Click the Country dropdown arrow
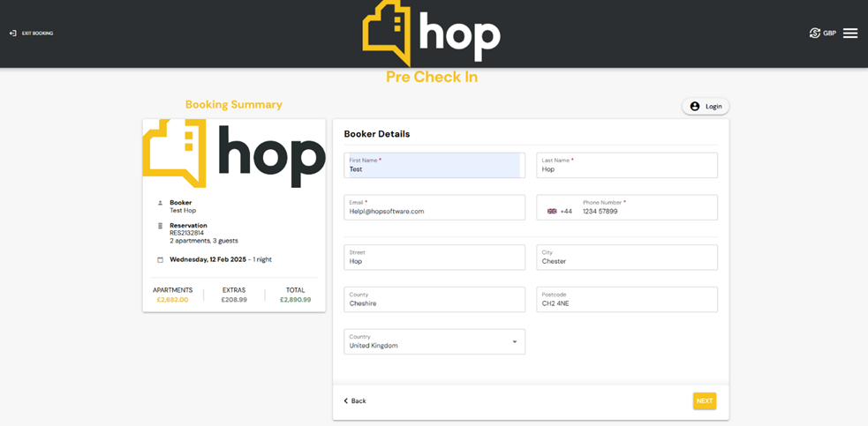868x426 pixels. (514, 342)
